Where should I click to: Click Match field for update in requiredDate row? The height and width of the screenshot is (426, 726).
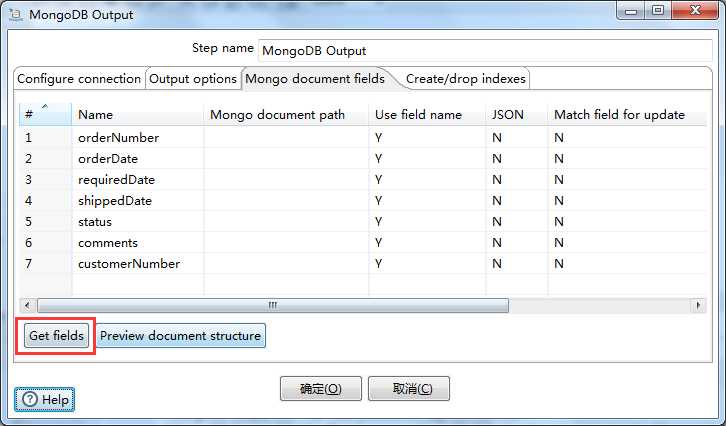click(x=627, y=180)
